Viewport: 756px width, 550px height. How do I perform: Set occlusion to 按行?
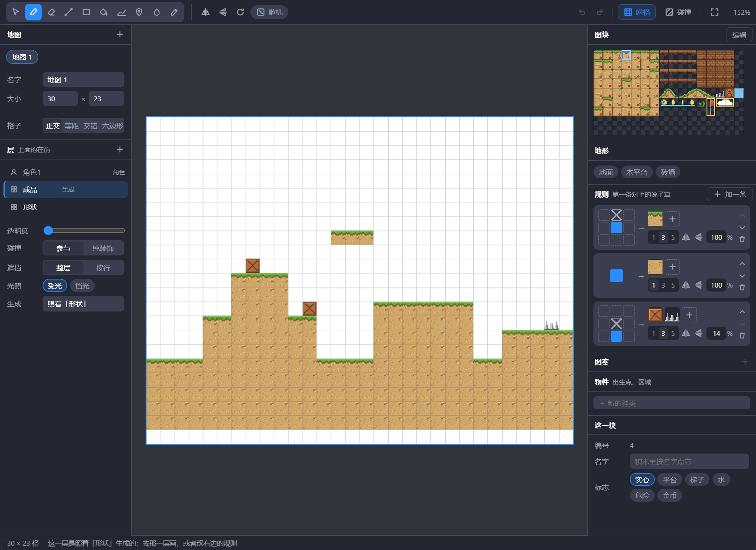click(103, 268)
